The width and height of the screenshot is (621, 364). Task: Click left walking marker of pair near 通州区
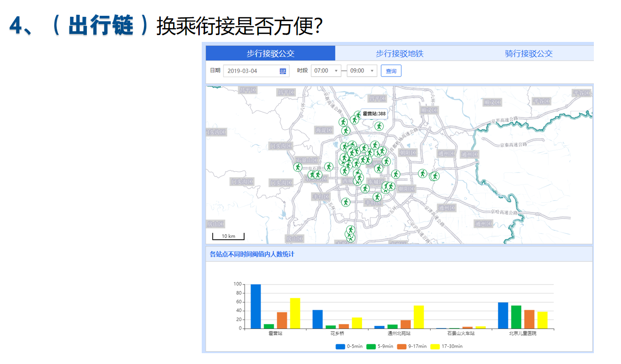click(423, 174)
